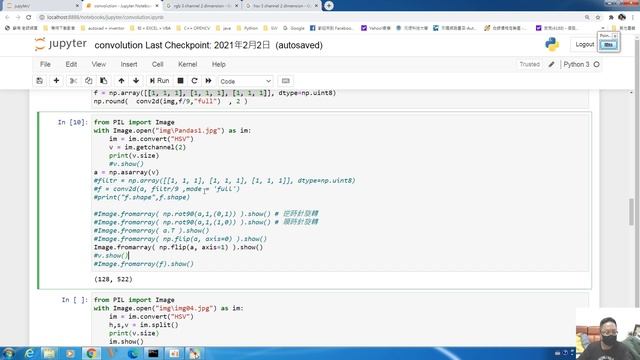
Task: Switch to the first Jupyter browser tab
Action: [42, 6]
